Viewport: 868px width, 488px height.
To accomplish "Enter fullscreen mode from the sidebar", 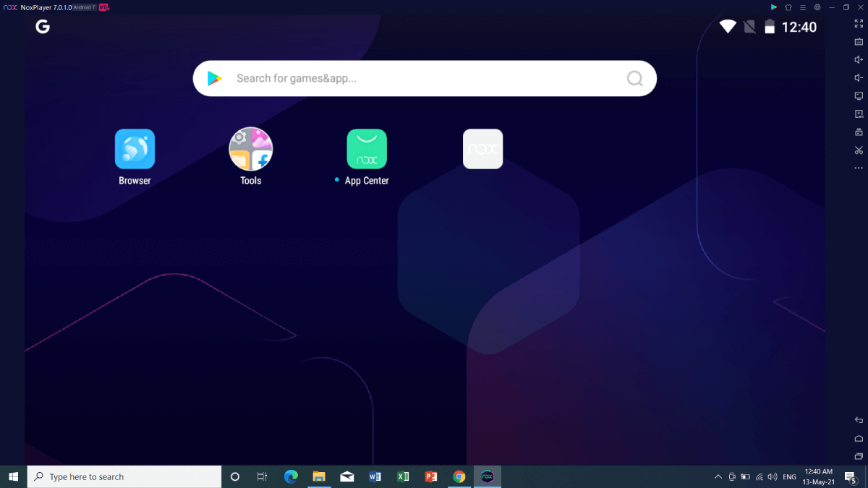I will (x=859, y=24).
